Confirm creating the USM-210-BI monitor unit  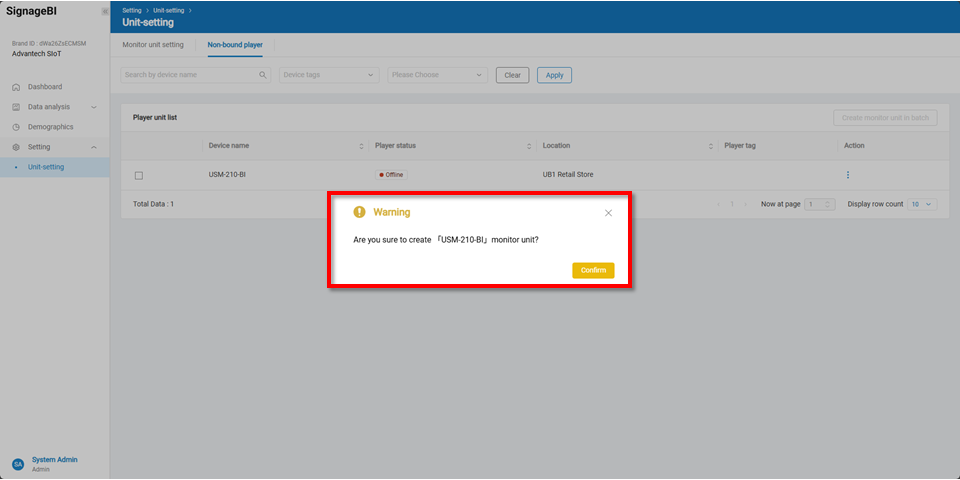593,270
